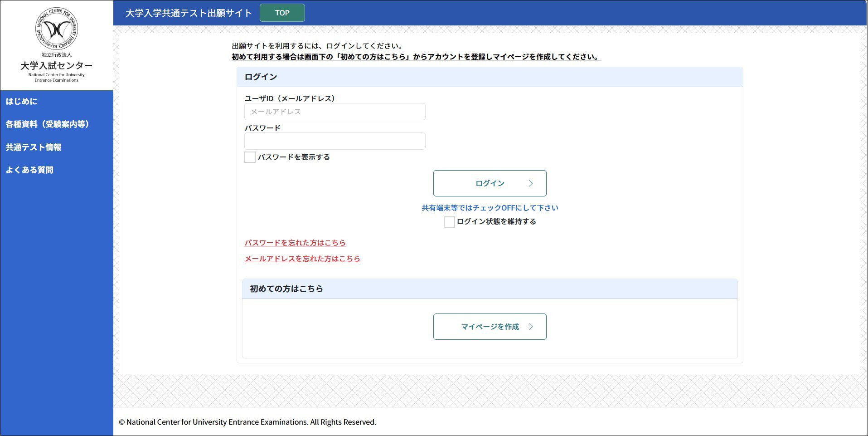
Task: Follow the メールアドレスを忘れた方はこちら link
Action: pos(302,259)
